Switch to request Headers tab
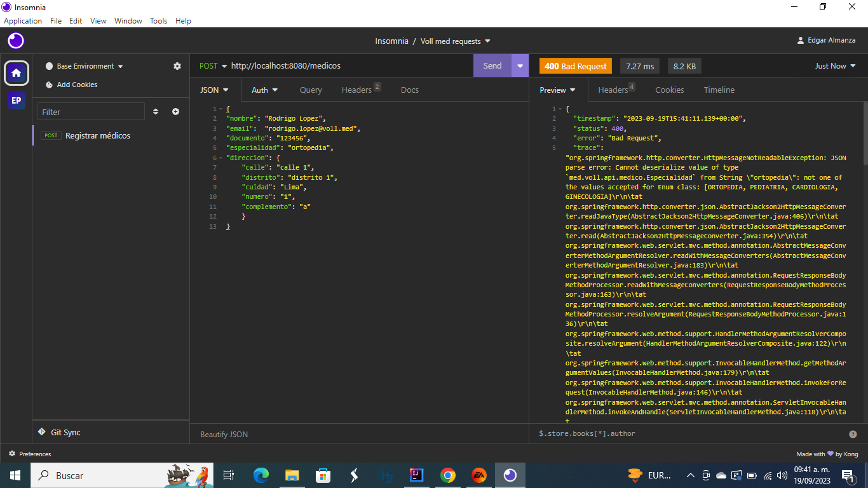 [x=361, y=89]
